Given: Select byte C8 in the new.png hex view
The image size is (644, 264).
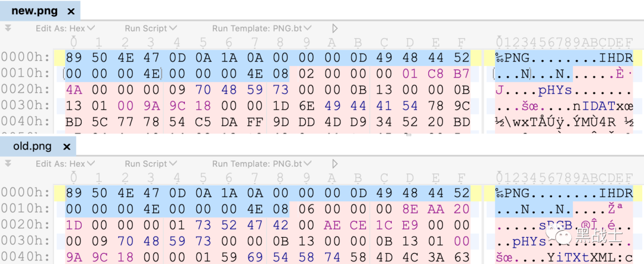Looking at the screenshot, I should point(436,73).
